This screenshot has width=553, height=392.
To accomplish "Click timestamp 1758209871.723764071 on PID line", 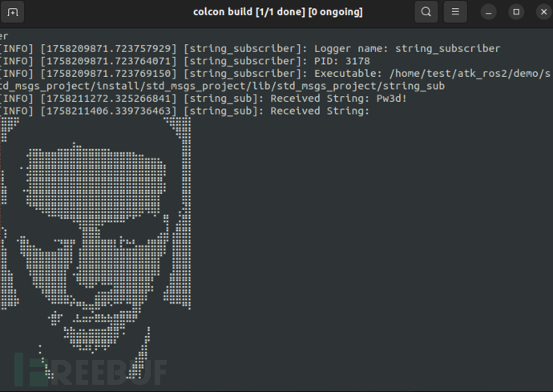I will [x=109, y=61].
